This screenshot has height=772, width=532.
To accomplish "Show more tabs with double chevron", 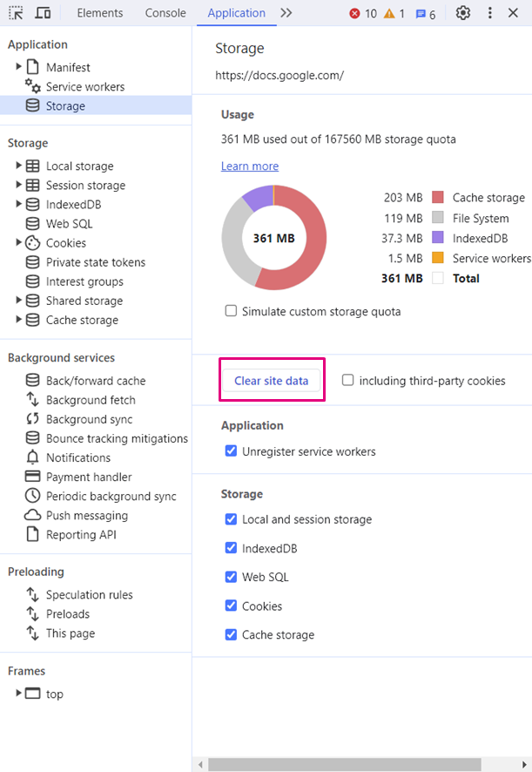I will [286, 13].
